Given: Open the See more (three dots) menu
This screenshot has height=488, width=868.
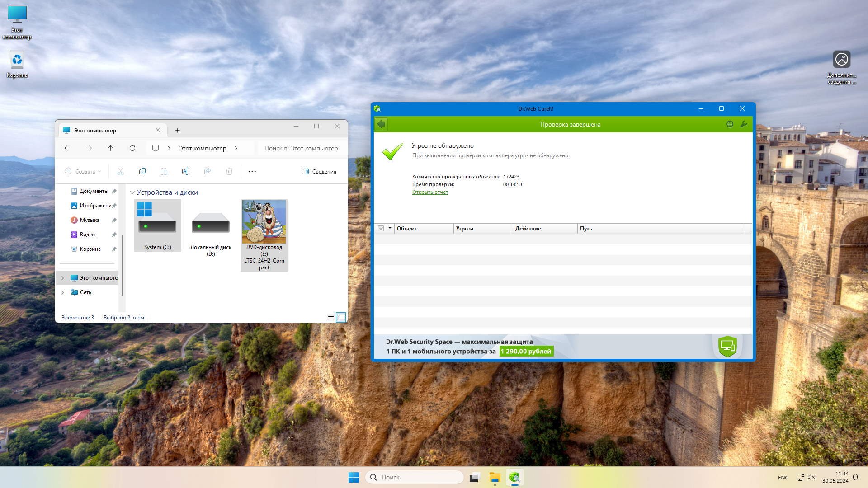Looking at the screenshot, I should pos(252,171).
